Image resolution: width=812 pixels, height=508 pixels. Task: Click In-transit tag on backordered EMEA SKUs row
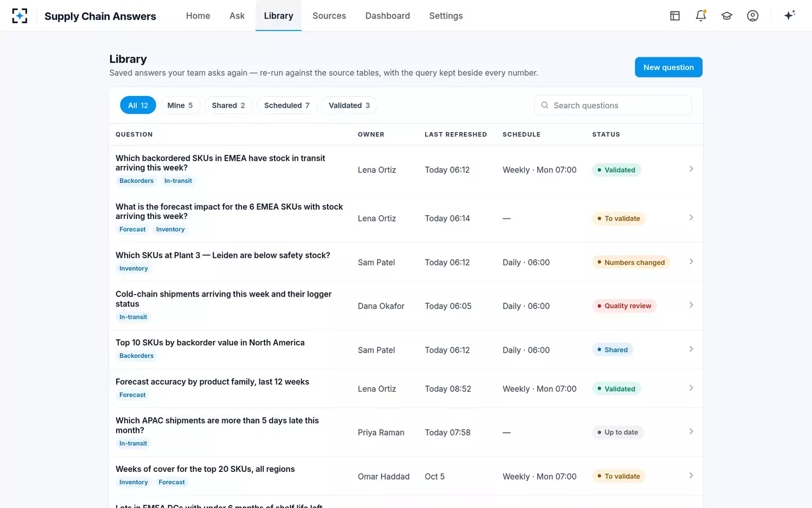[178, 181]
